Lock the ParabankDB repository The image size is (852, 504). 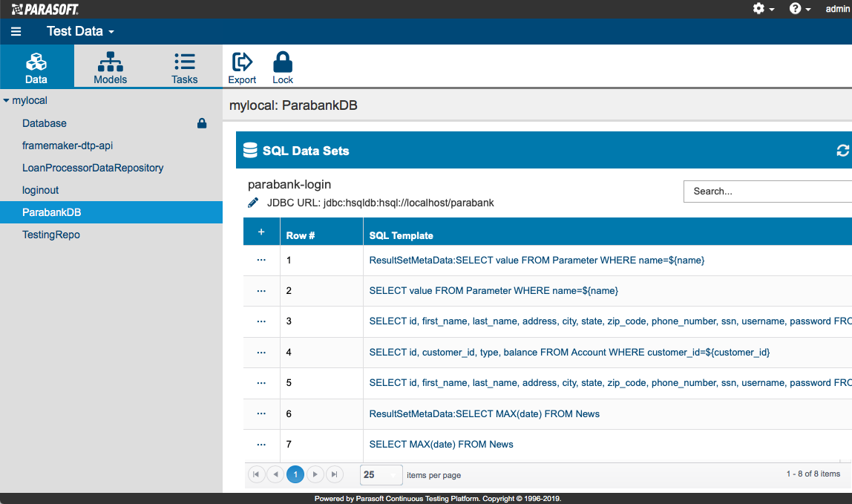pos(283,68)
